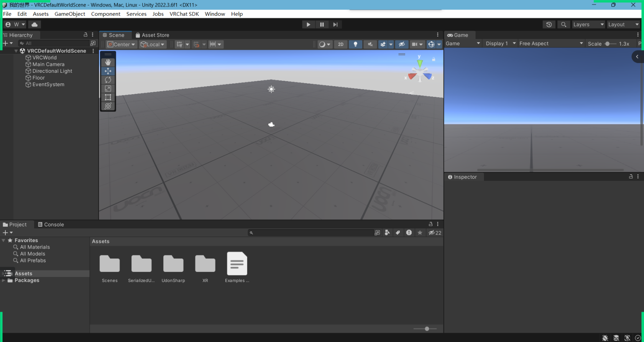Open the Component menu
The image size is (644, 342).
106,14
